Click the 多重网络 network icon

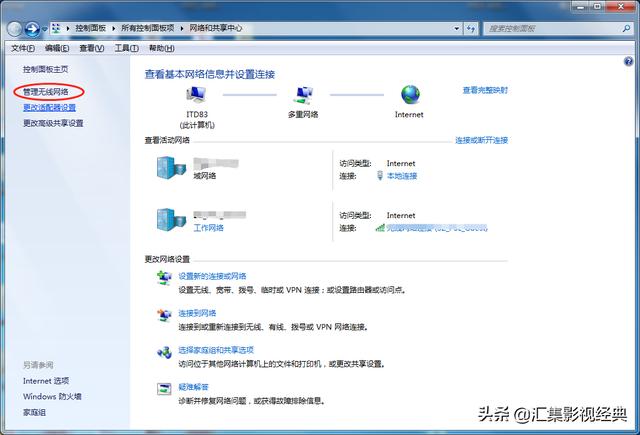tap(304, 96)
